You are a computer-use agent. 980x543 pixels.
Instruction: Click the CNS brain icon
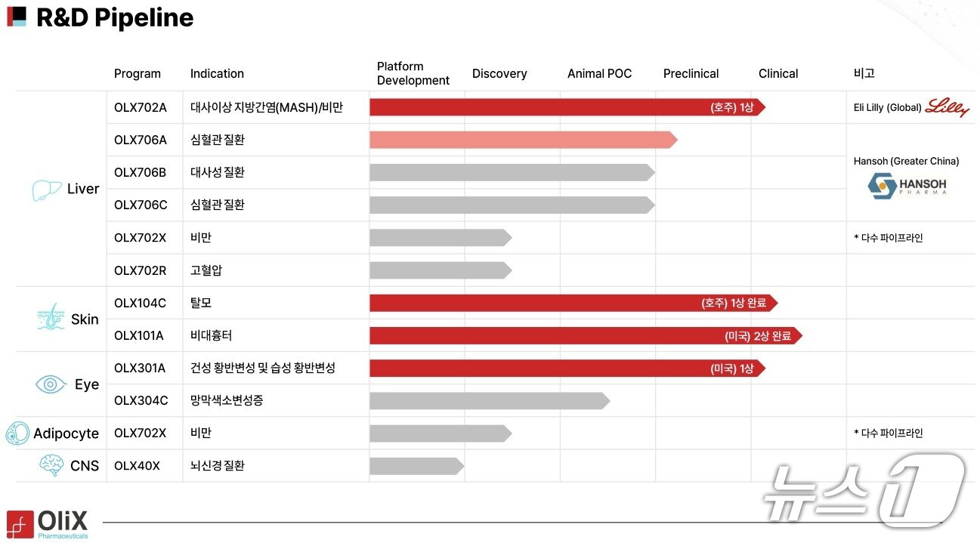point(51,465)
